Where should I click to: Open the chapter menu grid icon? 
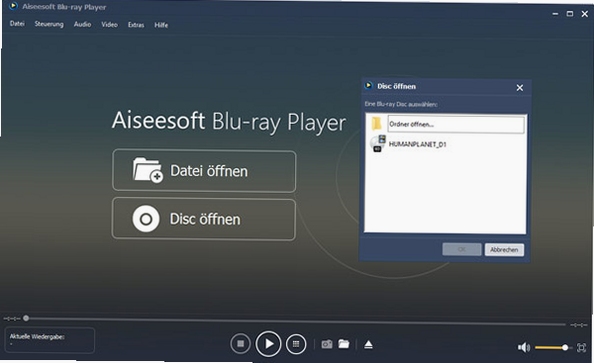click(x=296, y=344)
